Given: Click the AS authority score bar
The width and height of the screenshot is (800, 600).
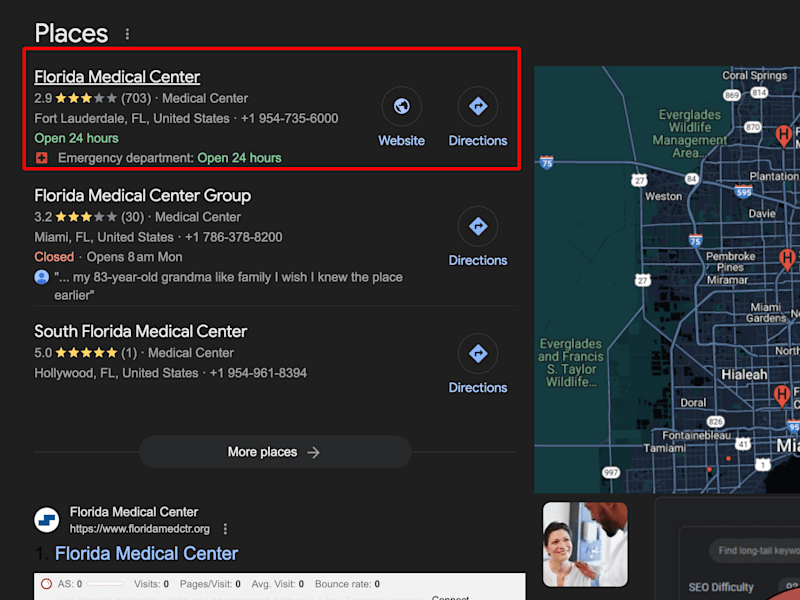Looking at the screenshot, I should [x=105, y=584].
